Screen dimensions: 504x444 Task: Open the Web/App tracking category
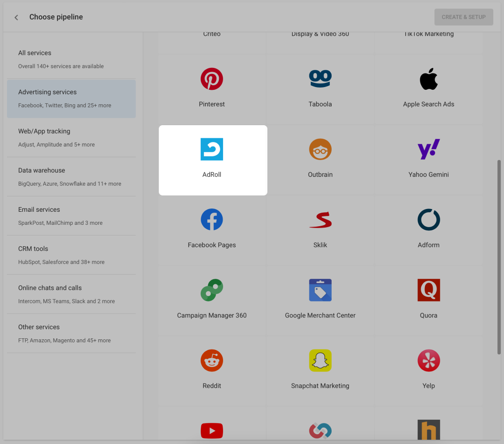pyautogui.click(x=71, y=137)
